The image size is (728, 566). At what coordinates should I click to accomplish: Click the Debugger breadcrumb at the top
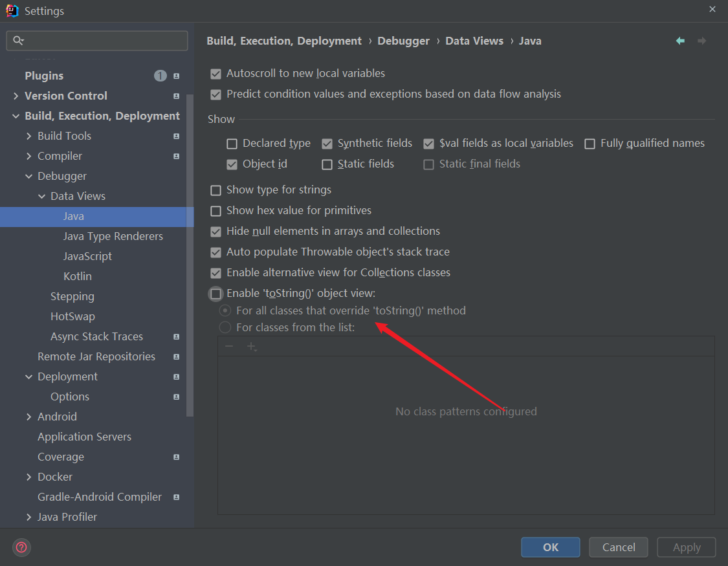click(x=403, y=40)
